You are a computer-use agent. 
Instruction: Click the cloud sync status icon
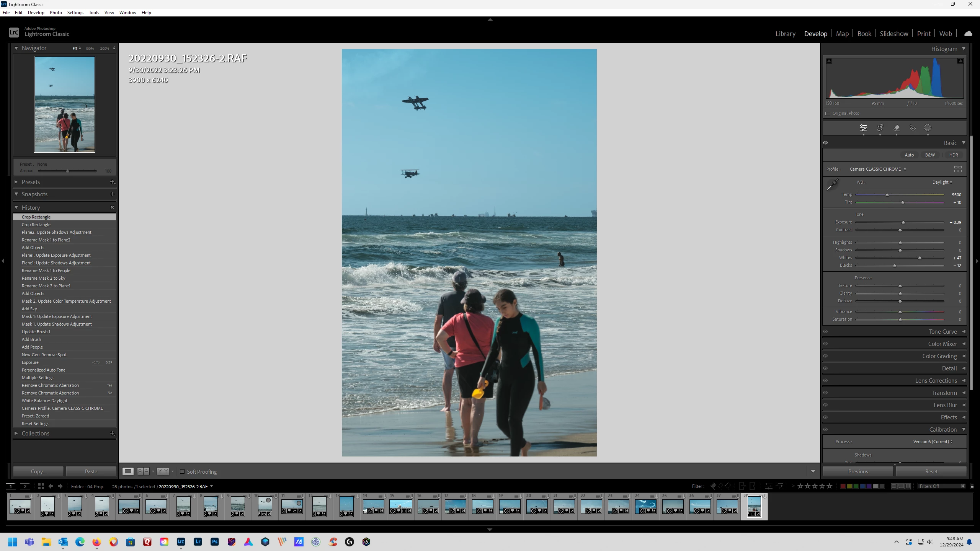[968, 34]
